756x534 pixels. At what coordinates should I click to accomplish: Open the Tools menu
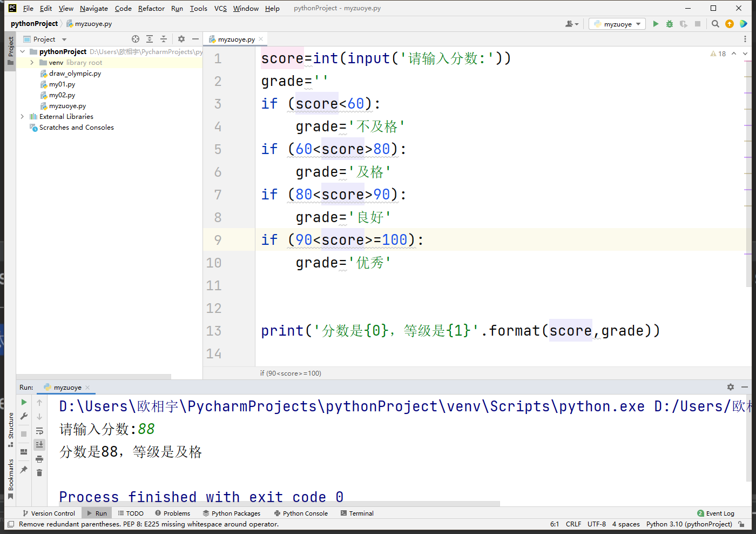tap(198, 8)
